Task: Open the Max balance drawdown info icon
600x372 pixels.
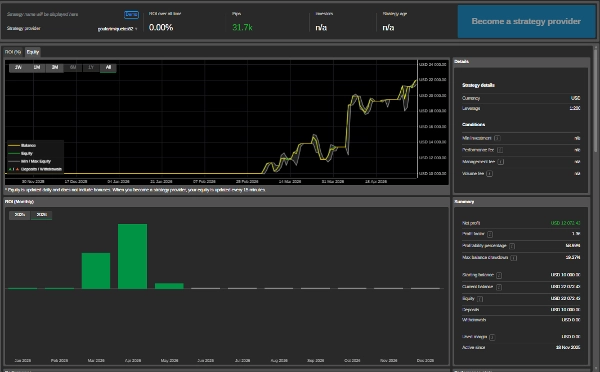Action: click(514, 258)
